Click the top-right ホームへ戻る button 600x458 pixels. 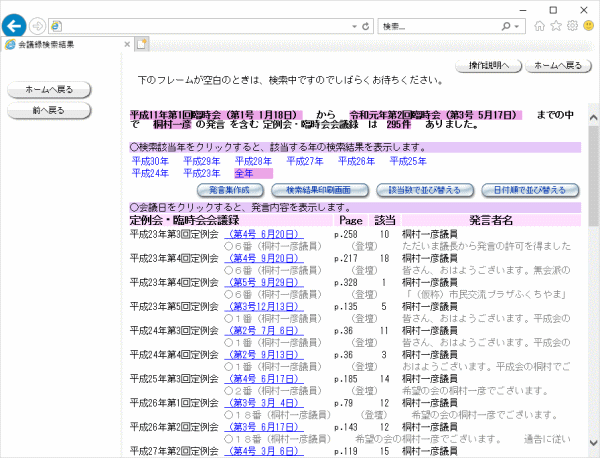click(x=558, y=66)
